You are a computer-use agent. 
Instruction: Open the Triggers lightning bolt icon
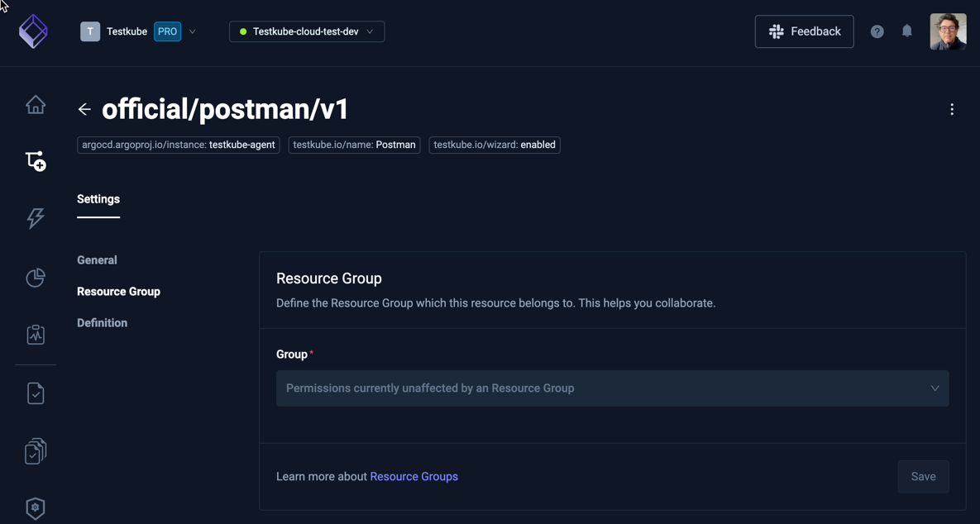(35, 218)
